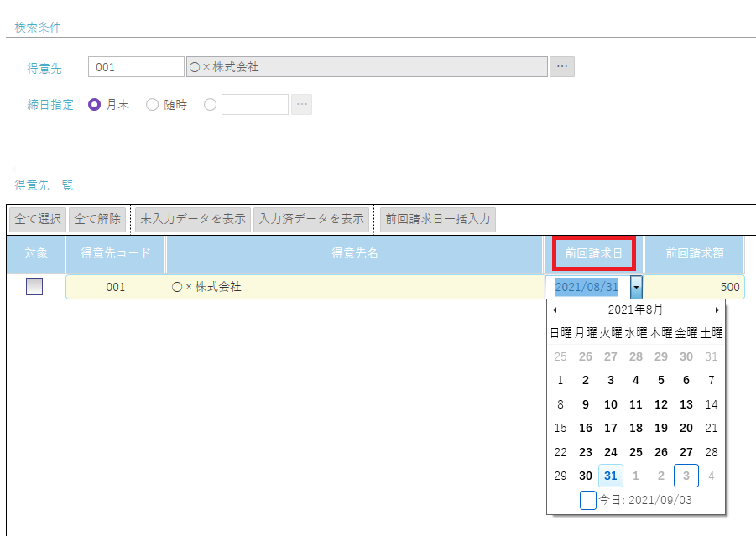Select calendar day 6
Screen dimensions: 756x536
tap(686, 380)
